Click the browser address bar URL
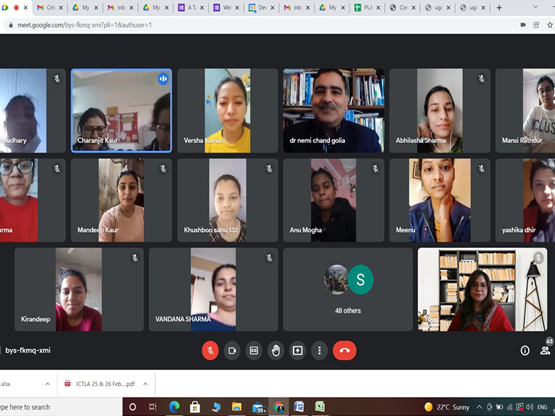The height and width of the screenshot is (416, 555). pyautogui.click(x=85, y=25)
